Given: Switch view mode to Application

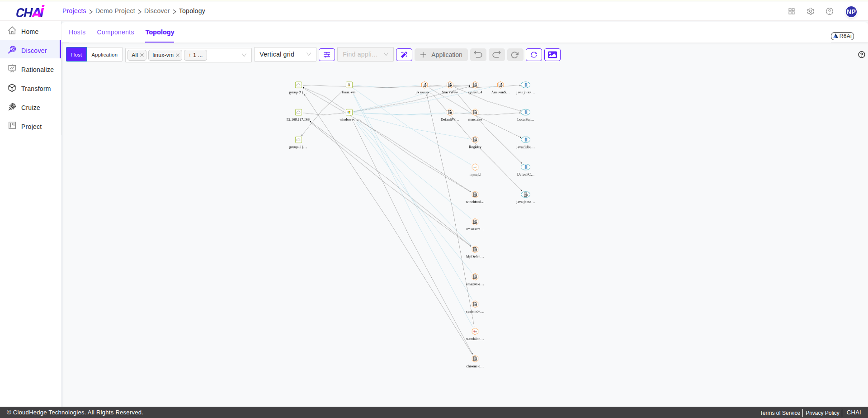Looking at the screenshot, I should (104, 54).
